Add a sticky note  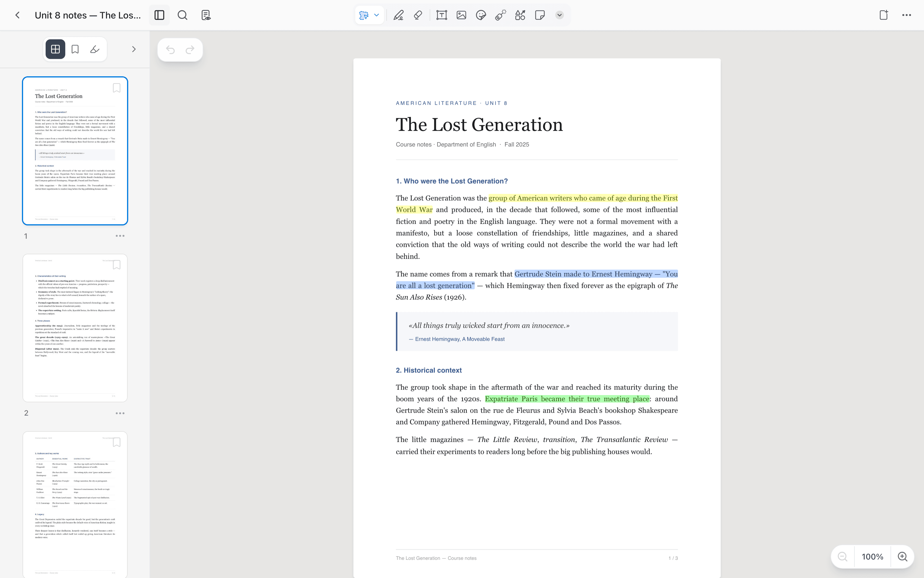point(540,15)
